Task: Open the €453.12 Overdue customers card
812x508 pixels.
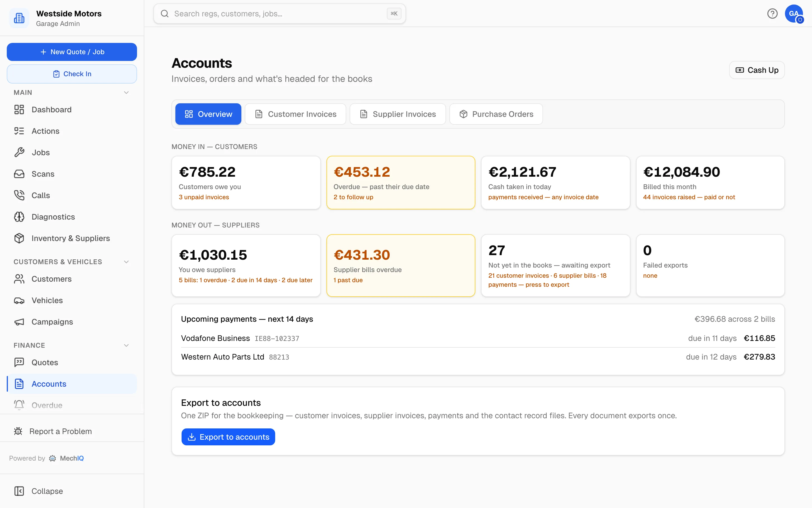Action: point(401,183)
